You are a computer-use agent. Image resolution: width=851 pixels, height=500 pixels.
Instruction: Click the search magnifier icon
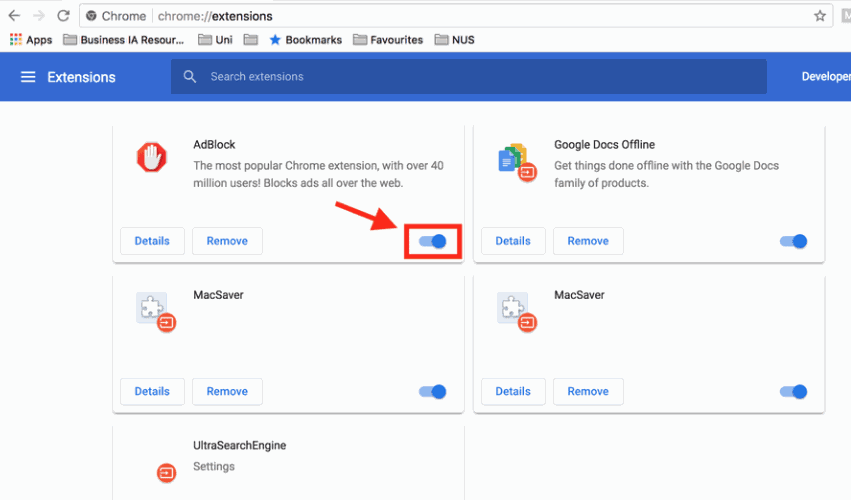(189, 77)
